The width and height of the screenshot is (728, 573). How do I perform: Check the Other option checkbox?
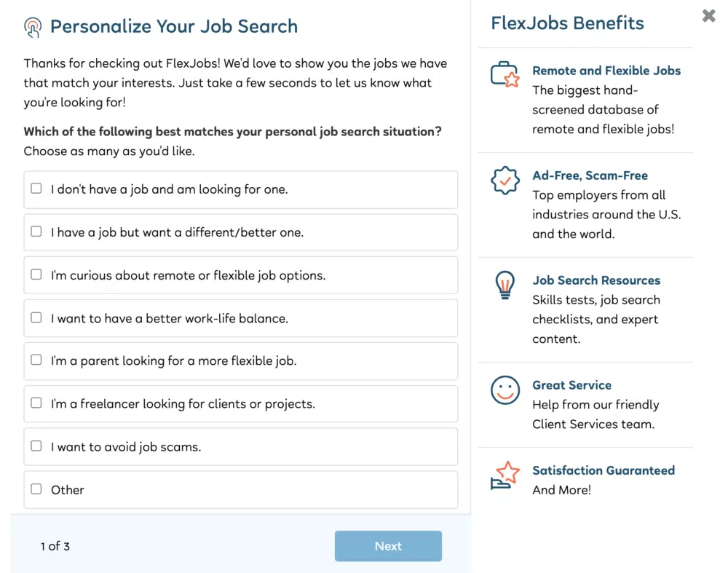point(36,489)
